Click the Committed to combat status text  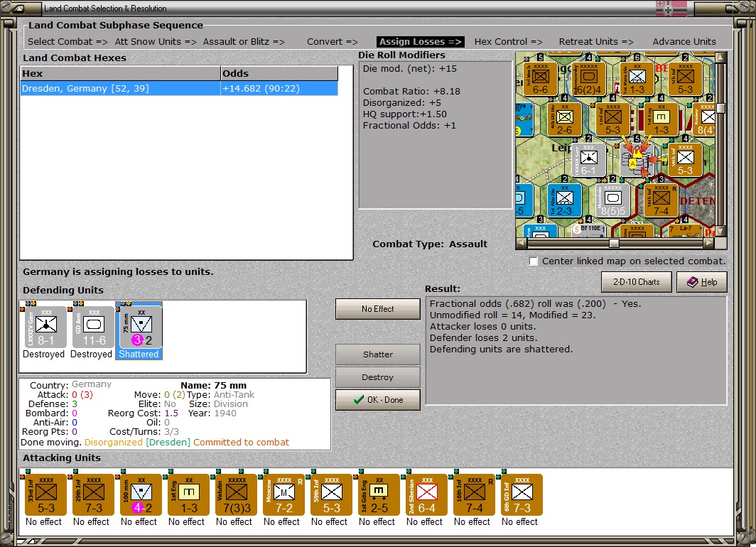tap(241, 442)
